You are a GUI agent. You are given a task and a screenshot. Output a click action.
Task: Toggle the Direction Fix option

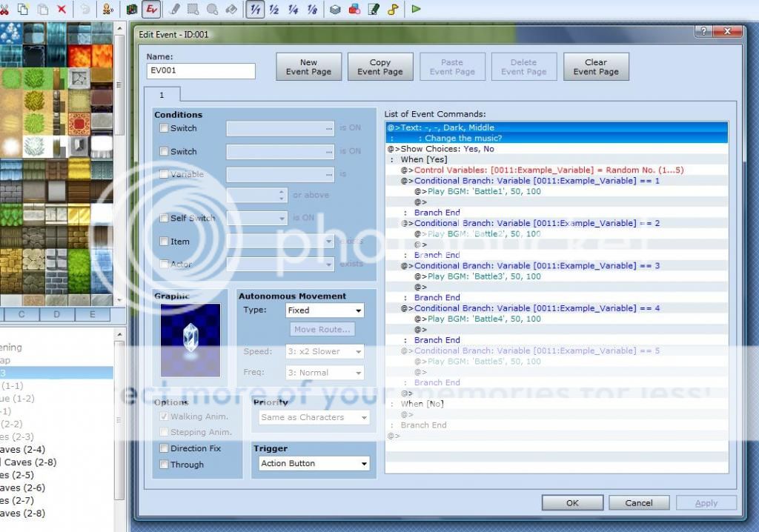(164, 448)
